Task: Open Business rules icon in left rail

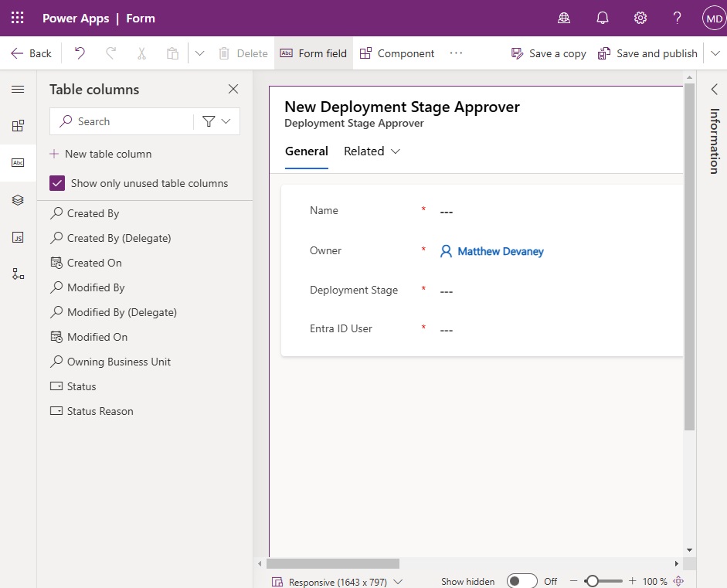Action: coord(18,274)
